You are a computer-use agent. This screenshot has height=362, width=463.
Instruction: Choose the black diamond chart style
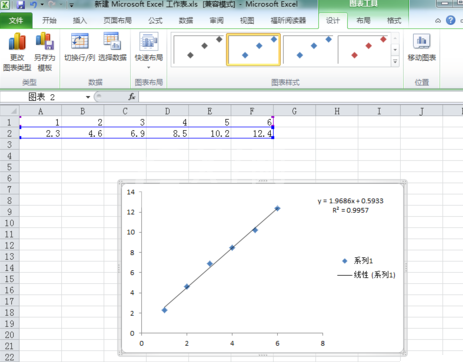(199, 49)
